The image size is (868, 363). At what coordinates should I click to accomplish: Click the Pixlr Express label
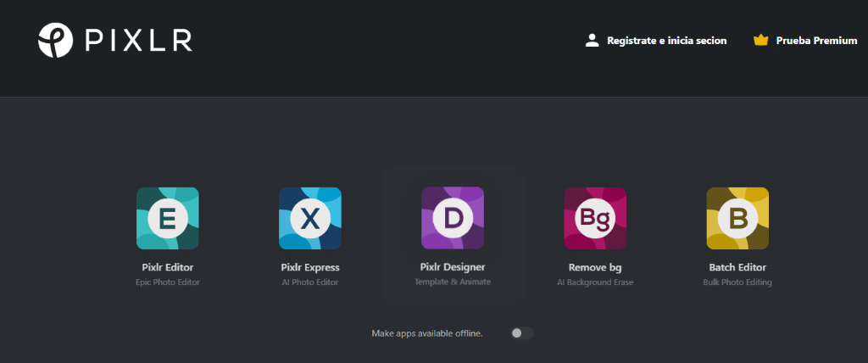point(310,268)
